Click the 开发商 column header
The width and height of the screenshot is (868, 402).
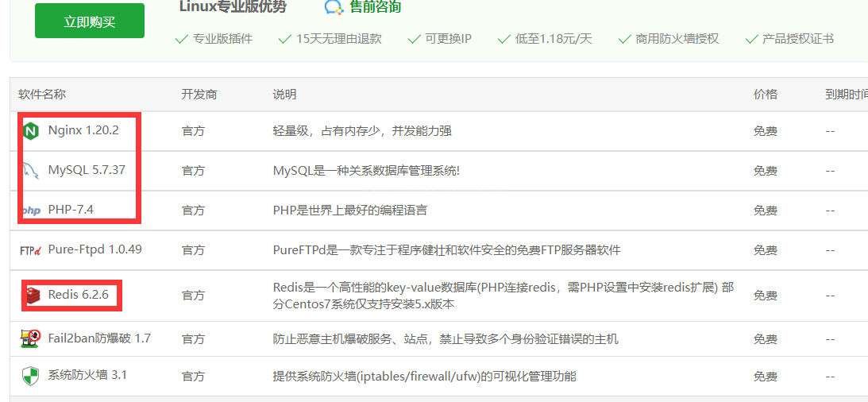point(199,95)
